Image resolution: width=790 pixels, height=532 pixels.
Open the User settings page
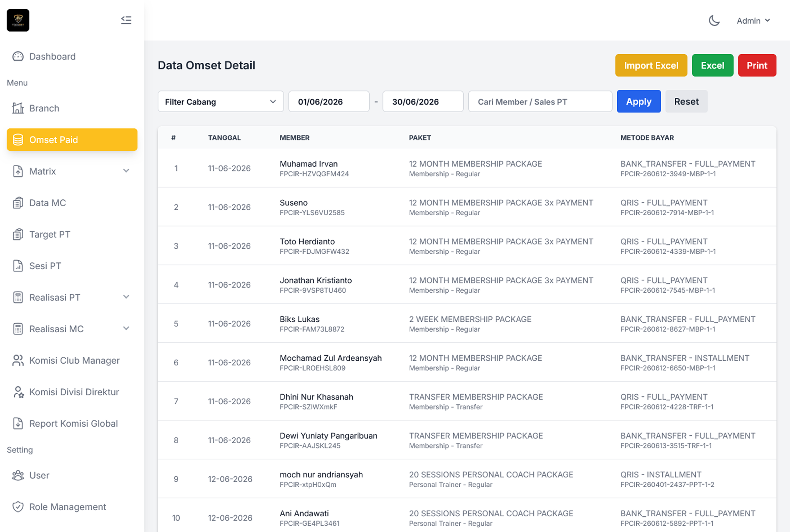point(72,475)
